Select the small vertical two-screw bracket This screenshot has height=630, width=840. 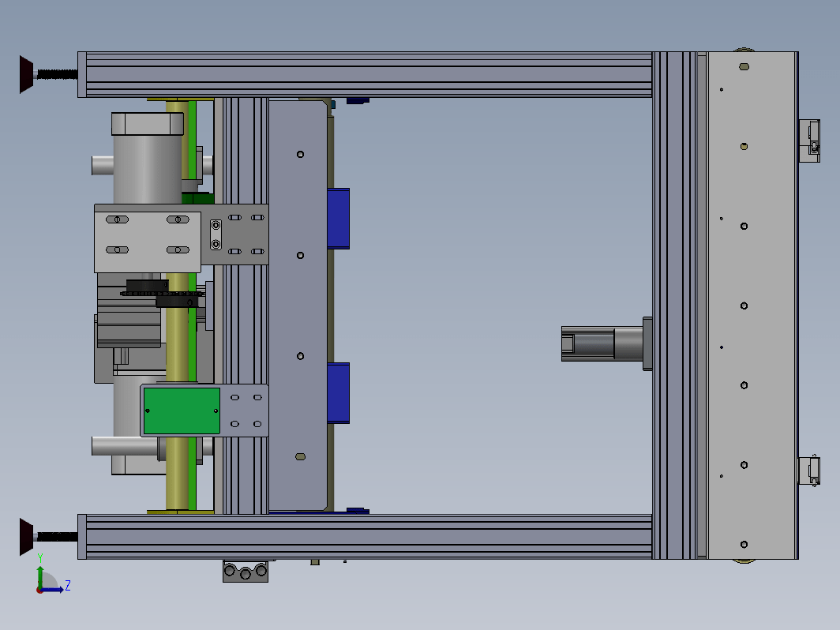coord(216,234)
